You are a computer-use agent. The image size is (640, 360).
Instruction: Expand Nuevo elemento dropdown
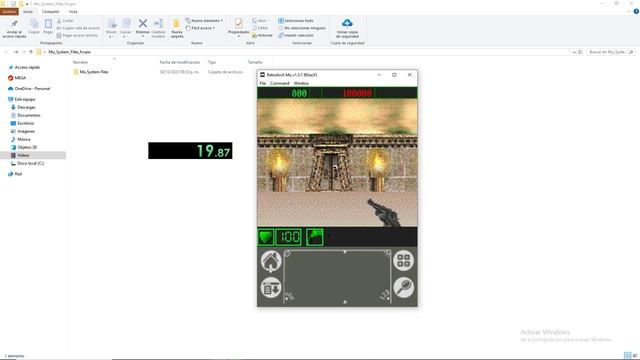(204, 21)
